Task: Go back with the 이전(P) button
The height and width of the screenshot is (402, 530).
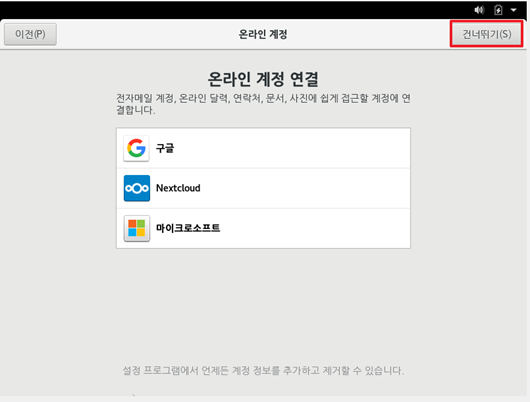Action: pos(30,34)
